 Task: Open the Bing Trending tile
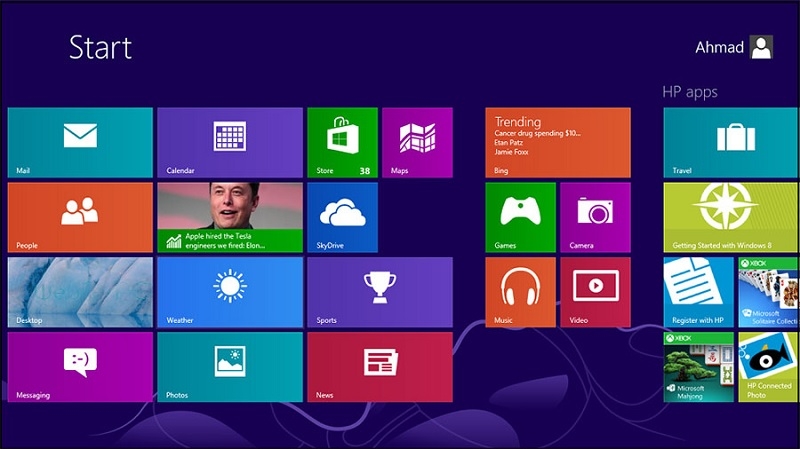(x=558, y=142)
